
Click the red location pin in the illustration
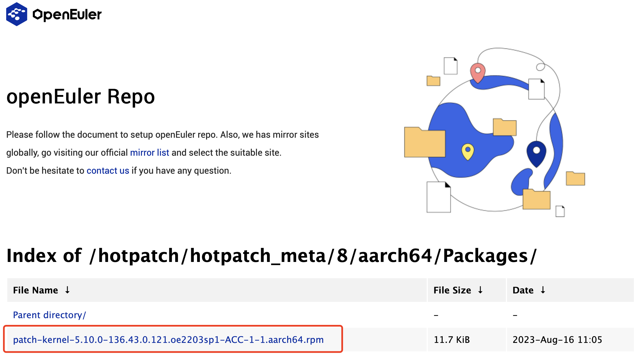[478, 72]
